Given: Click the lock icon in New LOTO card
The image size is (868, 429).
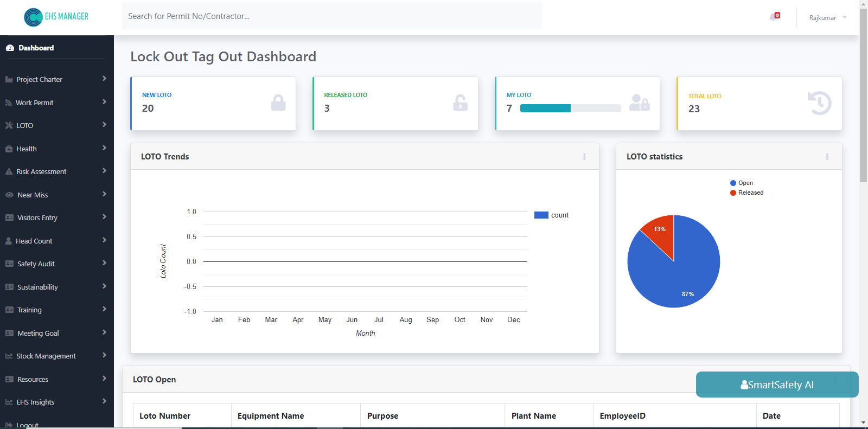Looking at the screenshot, I should [278, 103].
